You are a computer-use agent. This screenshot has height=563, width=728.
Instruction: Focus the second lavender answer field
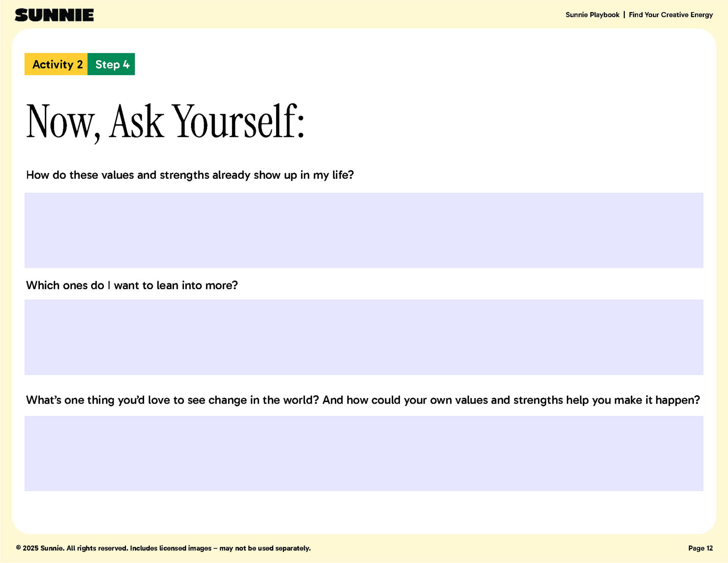tap(364, 337)
